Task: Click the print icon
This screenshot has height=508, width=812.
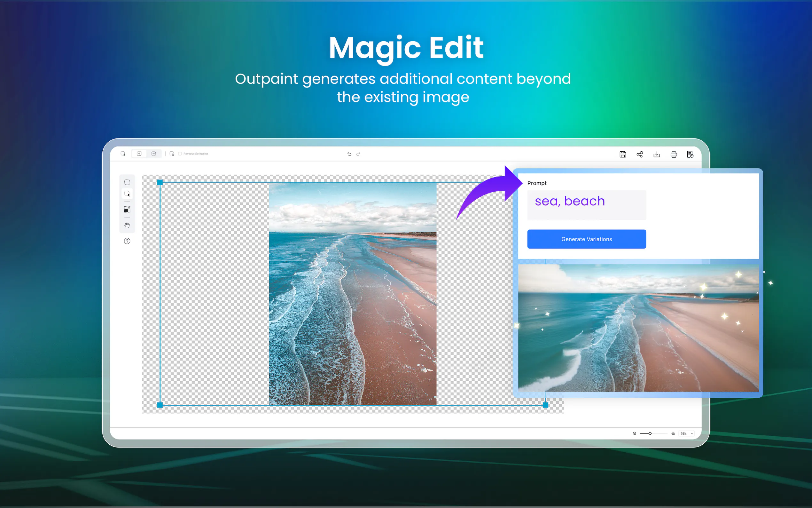Action: pos(673,154)
